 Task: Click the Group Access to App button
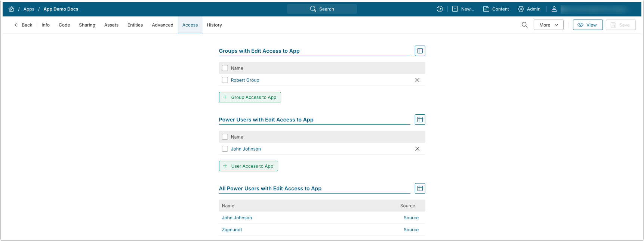[x=250, y=97]
